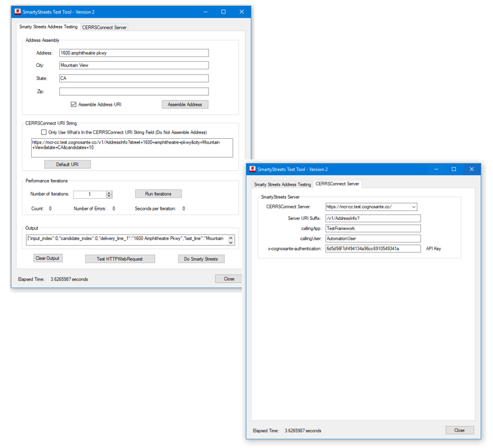
Task: Switch to Smarty Streets Address Testing tab in right window
Action: [282, 185]
